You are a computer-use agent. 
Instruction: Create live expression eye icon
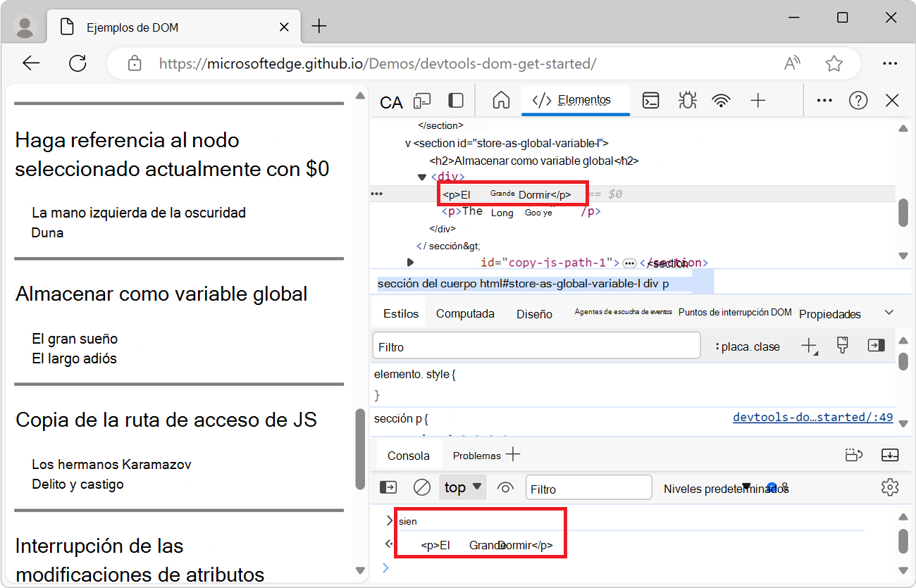[x=505, y=487]
